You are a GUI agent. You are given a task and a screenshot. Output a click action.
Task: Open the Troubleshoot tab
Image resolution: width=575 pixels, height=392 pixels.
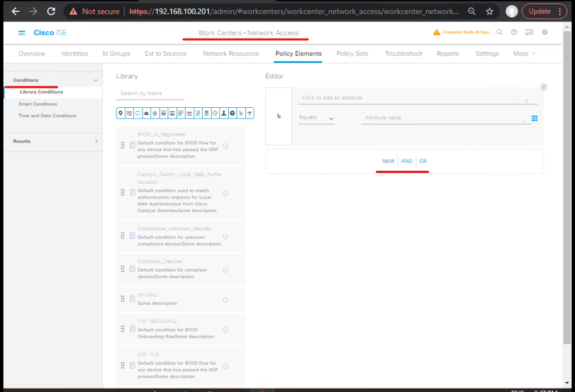[x=404, y=53]
